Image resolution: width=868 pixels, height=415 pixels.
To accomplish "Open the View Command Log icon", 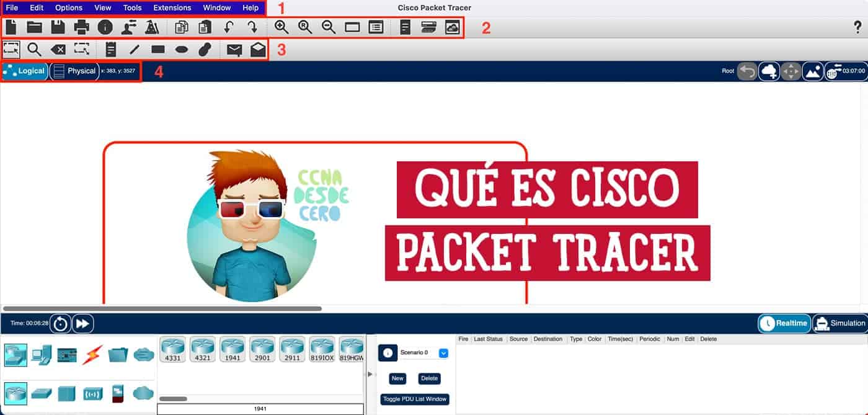I will point(405,27).
